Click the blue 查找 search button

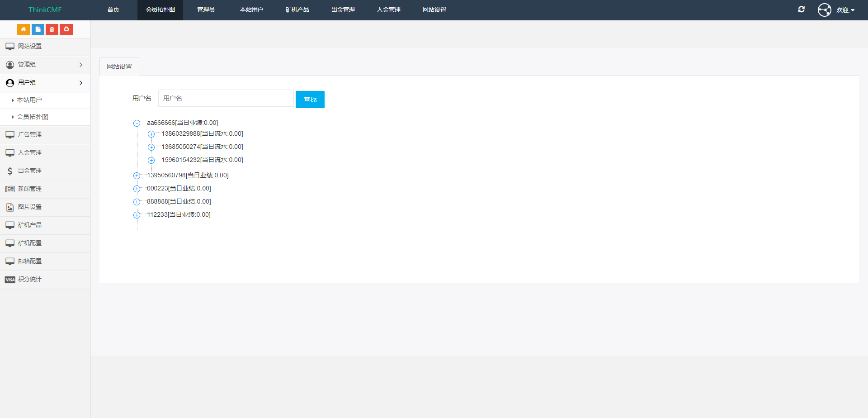(x=310, y=100)
